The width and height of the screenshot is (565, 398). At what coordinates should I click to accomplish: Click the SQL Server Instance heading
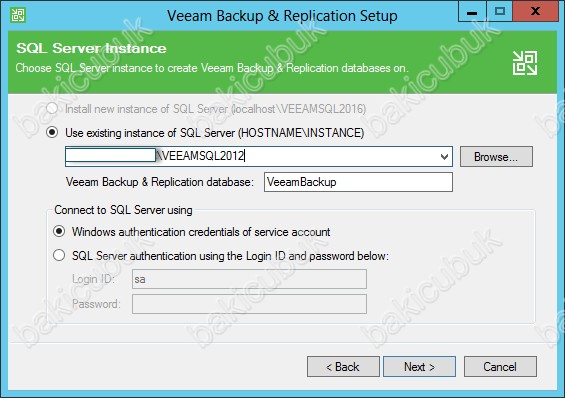tap(91, 48)
